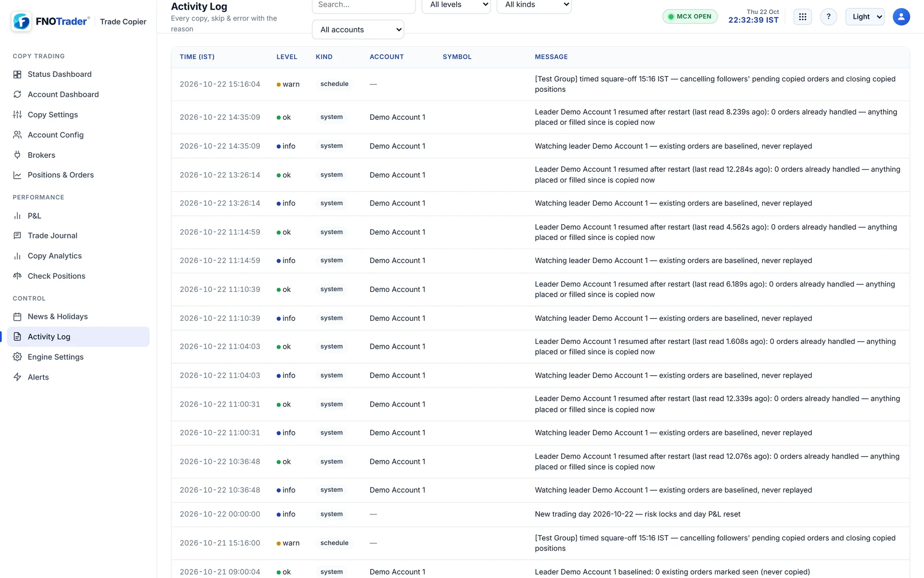Select the 2026-10-22 15:16:04 timestamp

pos(220,84)
